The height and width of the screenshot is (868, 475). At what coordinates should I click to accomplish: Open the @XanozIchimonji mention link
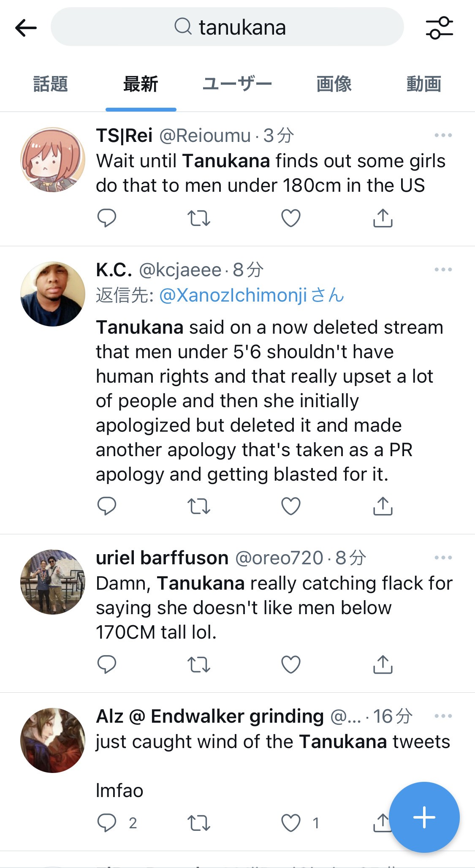[x=233, y=295]
